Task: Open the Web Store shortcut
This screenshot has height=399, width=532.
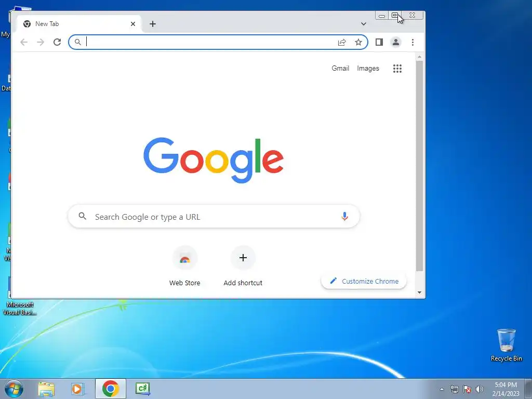Action: pos(185,267)
